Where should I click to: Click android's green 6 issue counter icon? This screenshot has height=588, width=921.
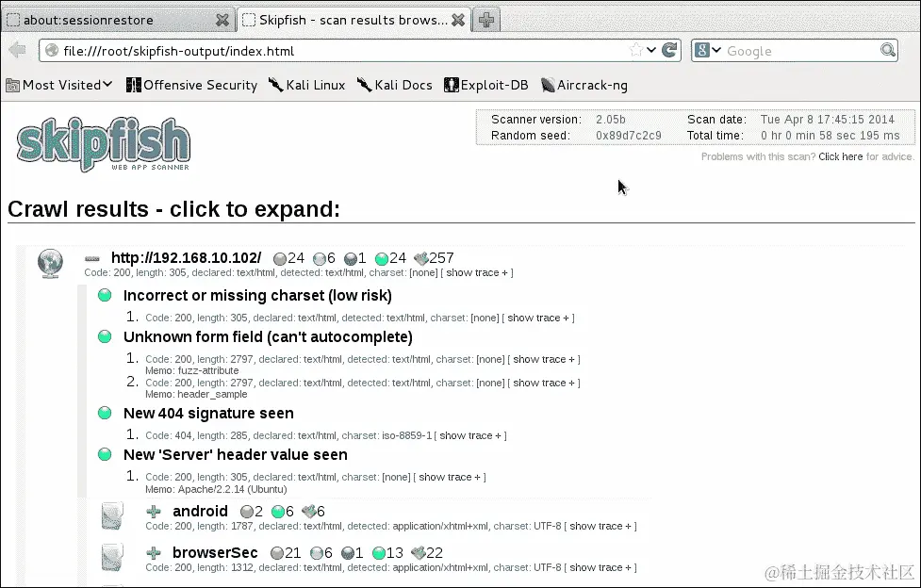pyautogui.click(x=278, y=513)
